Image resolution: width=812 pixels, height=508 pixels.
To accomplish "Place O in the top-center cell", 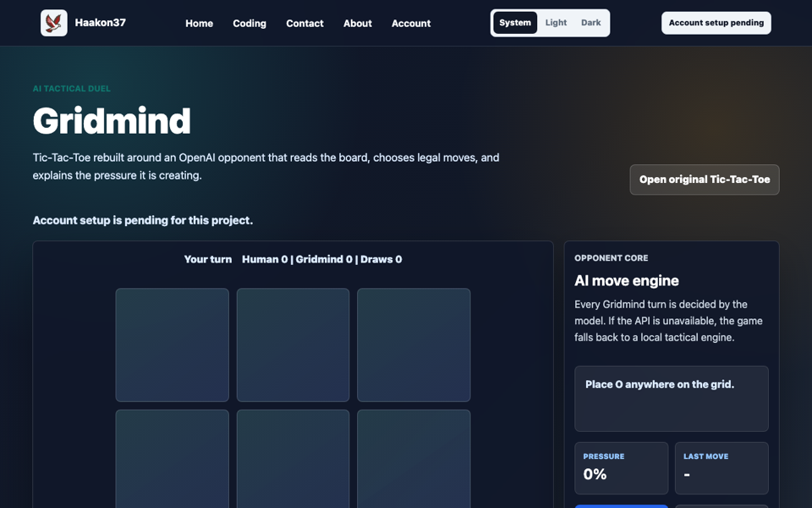I will pos(294,345).
